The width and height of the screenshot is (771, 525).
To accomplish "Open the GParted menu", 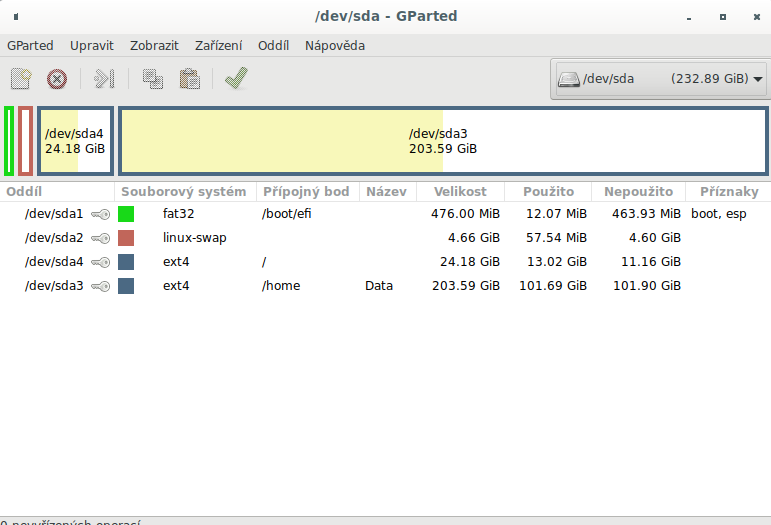I will click(x=30, y=46).
